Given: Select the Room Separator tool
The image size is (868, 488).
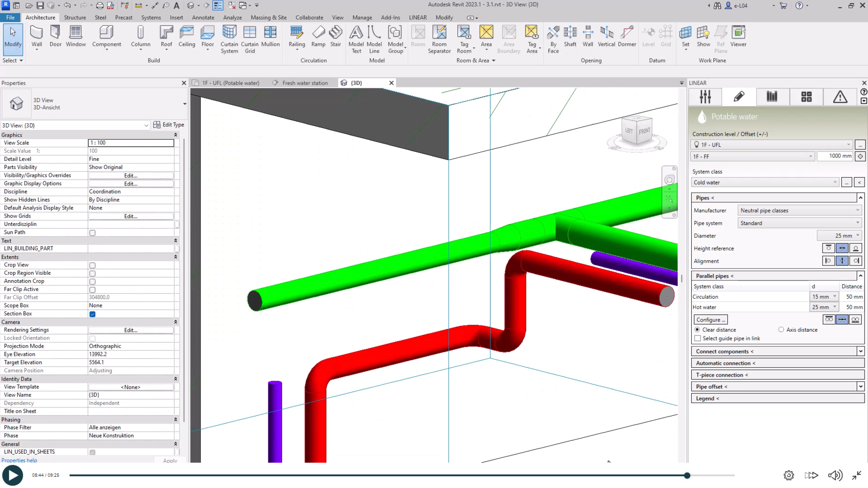Looking at the screenshot, I should point(439,39).
